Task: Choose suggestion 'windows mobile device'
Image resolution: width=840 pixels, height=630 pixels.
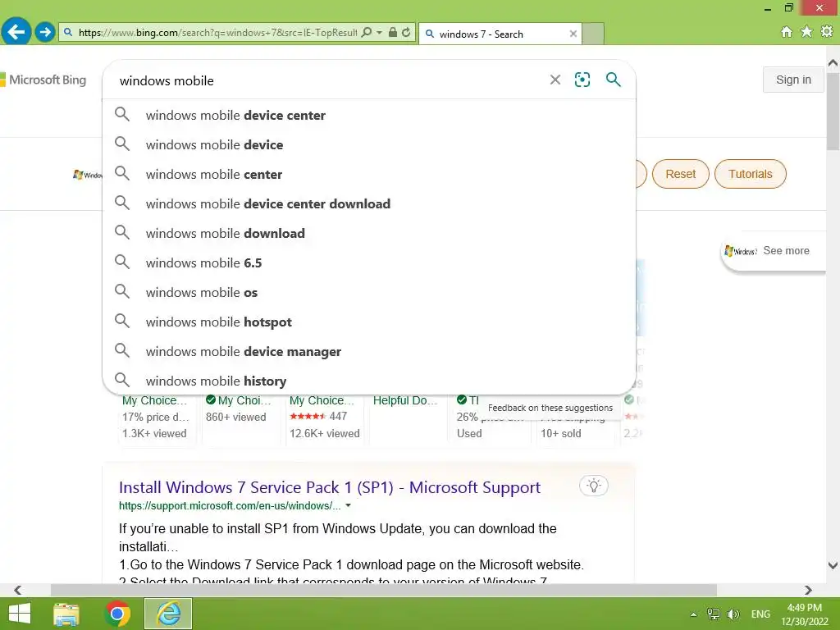Action: [369, 144]
